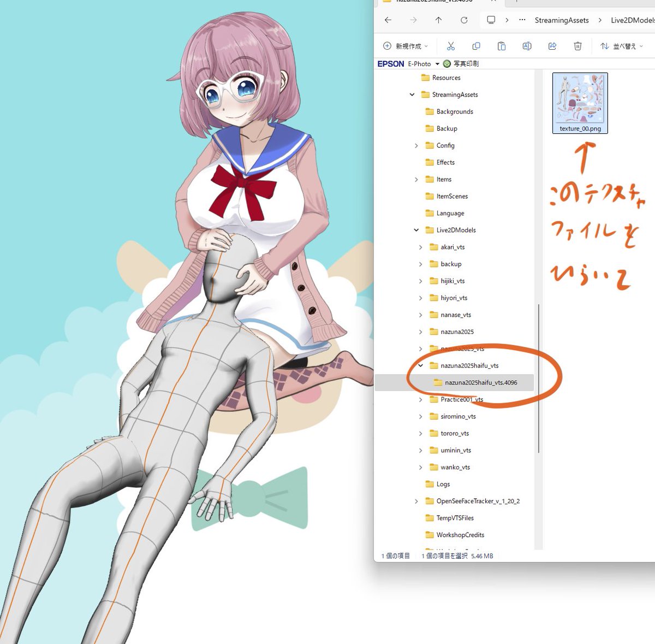Expand the hijiki_vts folder node
The width and height of the screenshot is (655, 644).
pos(420,281)
